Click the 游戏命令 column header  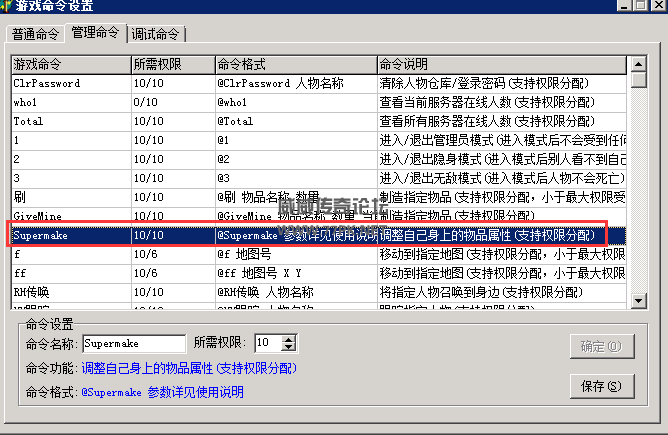[x=70, y=64]
